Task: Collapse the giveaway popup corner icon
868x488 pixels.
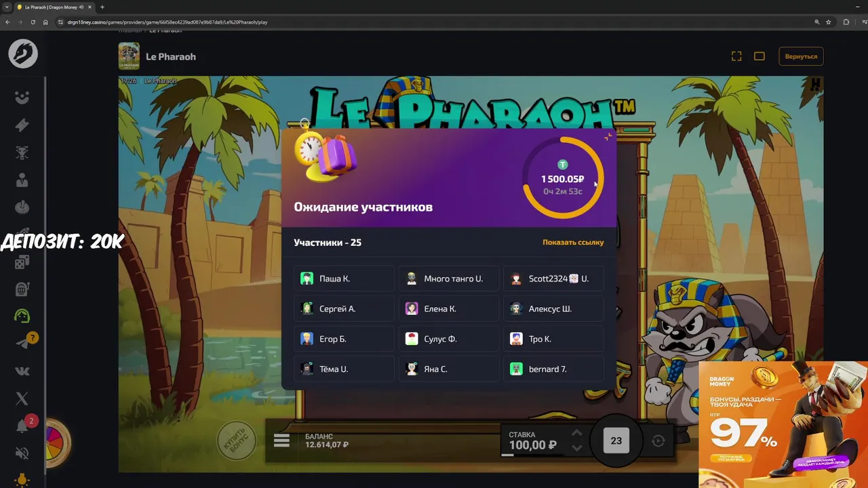Action: click(608, 136)
